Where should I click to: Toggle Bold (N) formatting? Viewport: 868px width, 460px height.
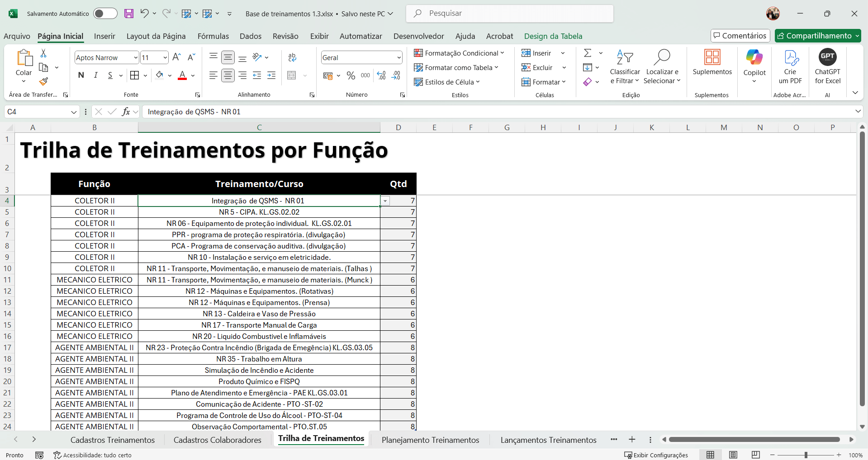81,75
